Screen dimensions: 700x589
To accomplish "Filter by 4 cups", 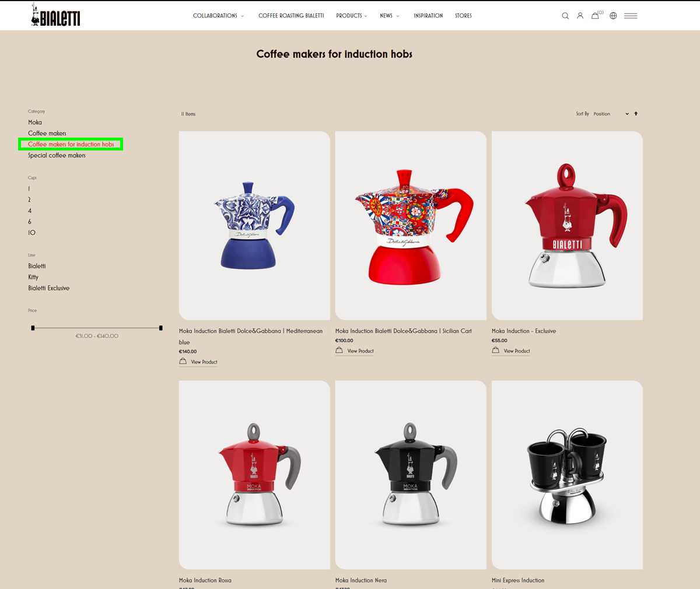I will 30,211.
